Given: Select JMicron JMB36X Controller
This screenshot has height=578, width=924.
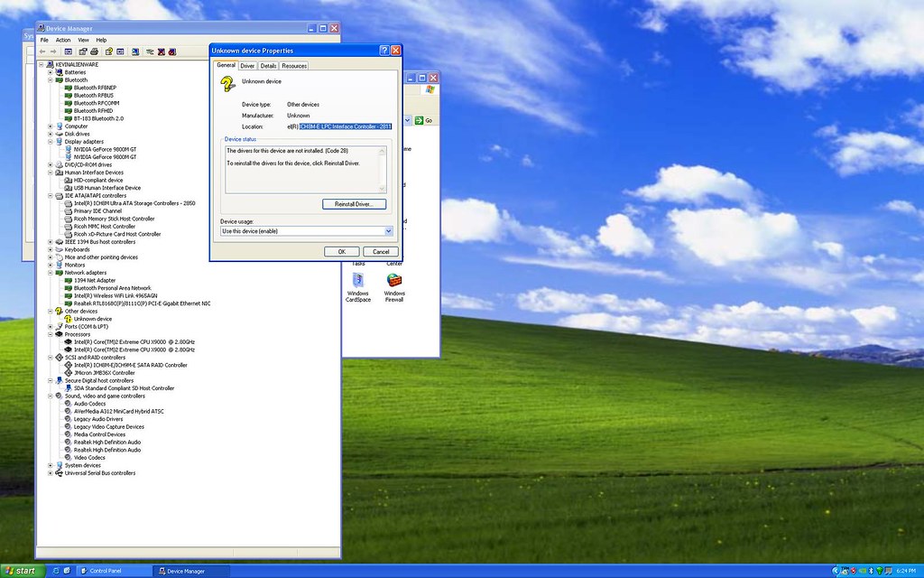Looking at the screenshot, I should (105, 373).
